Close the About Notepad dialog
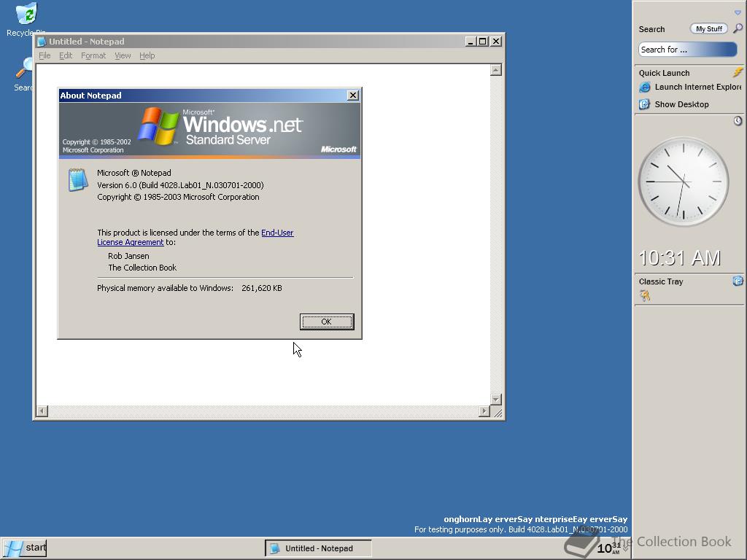Screen dimensions: 747x560 [x=352, y=96]
